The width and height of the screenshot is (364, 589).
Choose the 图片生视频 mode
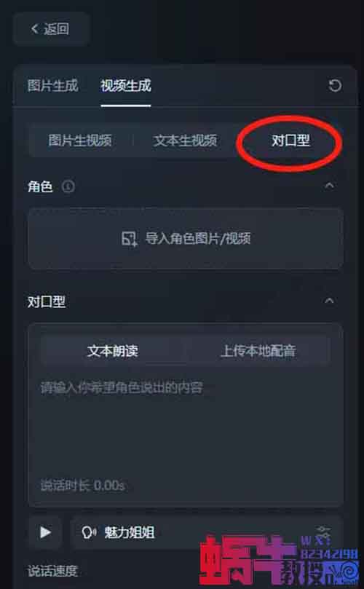coord(80,141)
